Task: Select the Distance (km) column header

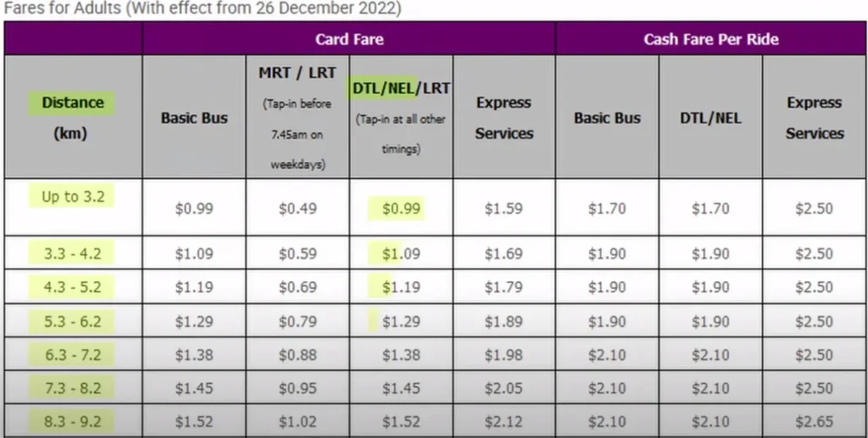Action: 72,117
